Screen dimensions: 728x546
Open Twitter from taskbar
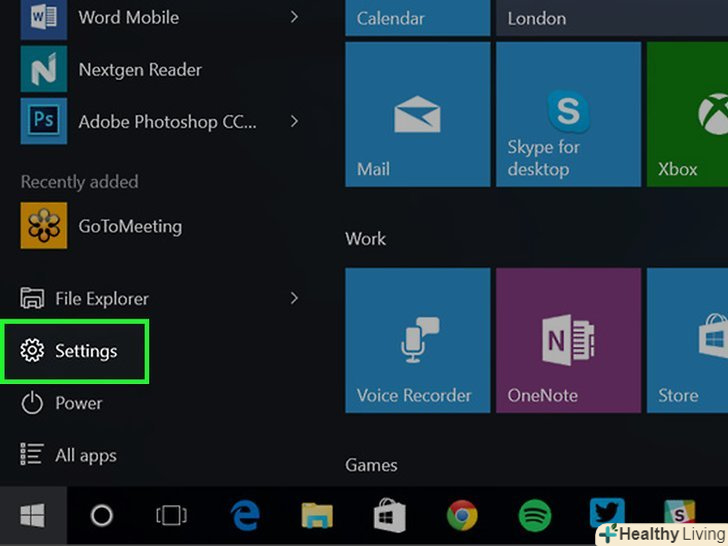pos(607,513)
